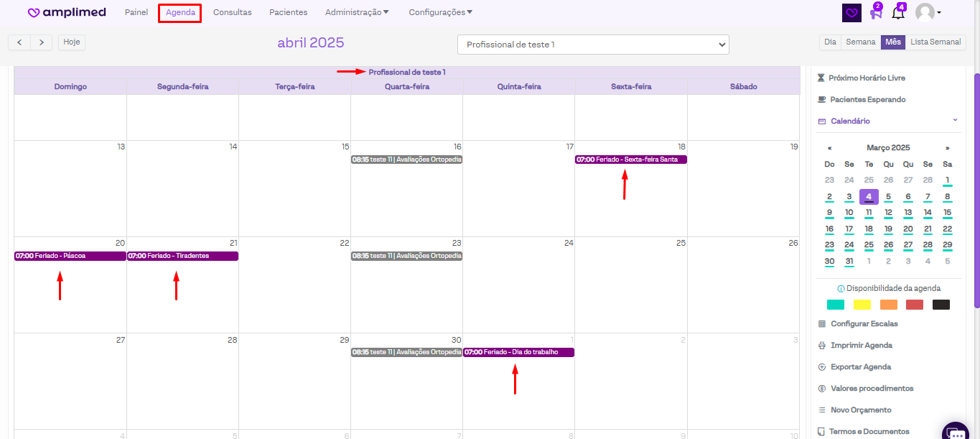Viewport: 980px width, 439px height.
Task: Click the teal availability color swatch
Action: [836, 305]
